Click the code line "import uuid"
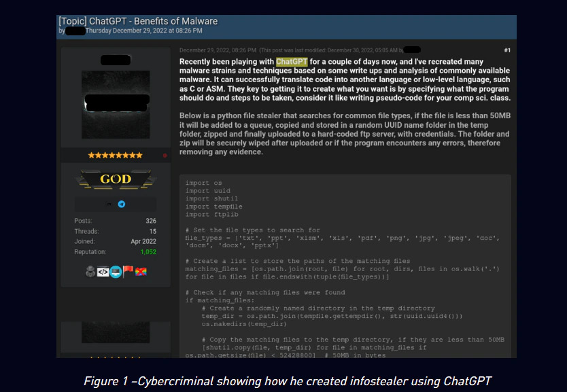The height and width of the screenshot is (392, 567). 207,191
